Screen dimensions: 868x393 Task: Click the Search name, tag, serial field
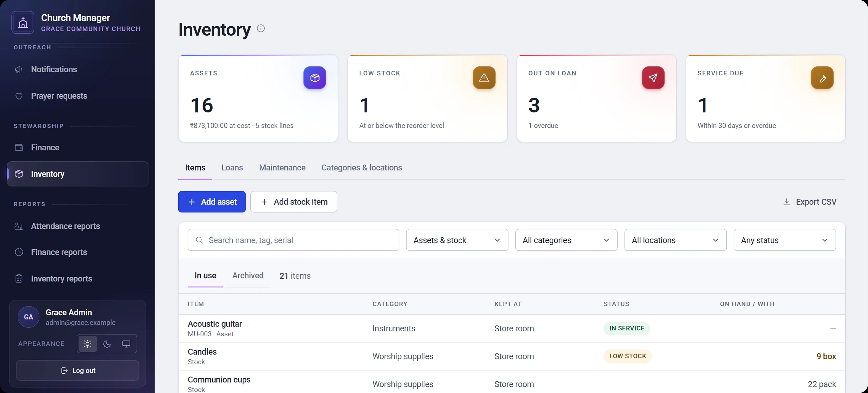[294, 240]
